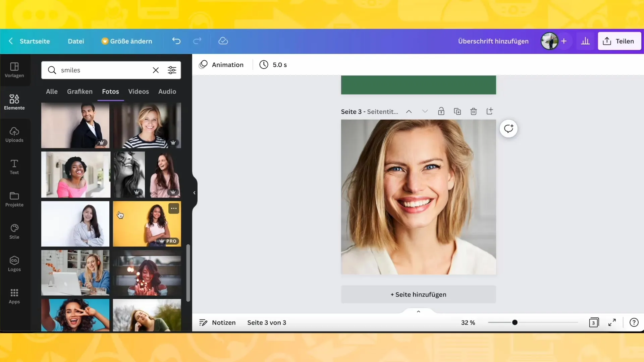Image resolution: width=644 pixels, height=362 pixels.
Task: Click the Uploads panel icon
Action: coord(14,133)
